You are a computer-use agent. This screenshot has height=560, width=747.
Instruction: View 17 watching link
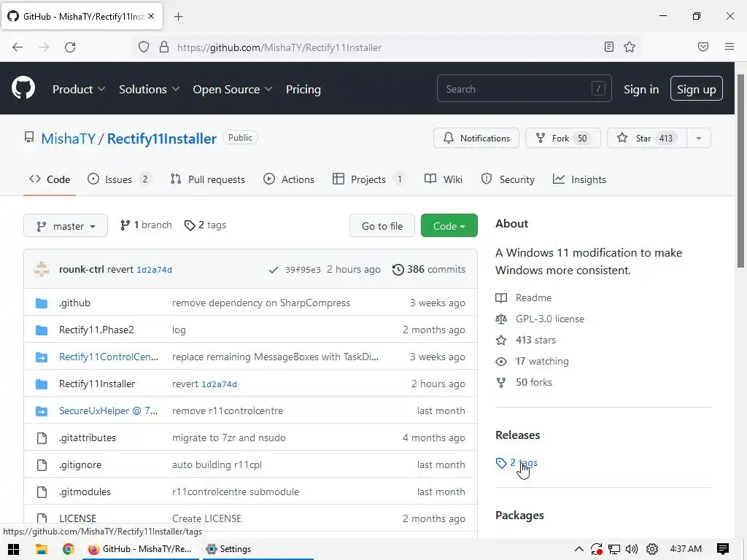[532, 361]
